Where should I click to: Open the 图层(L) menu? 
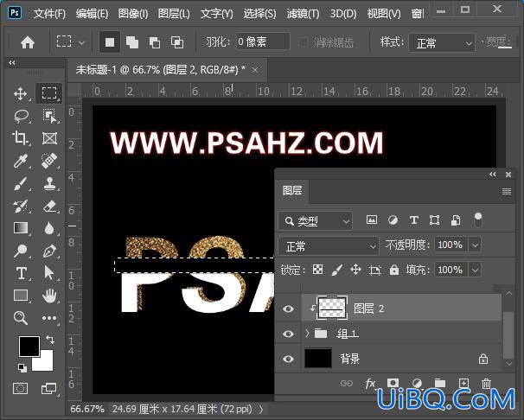click(174, 14)
